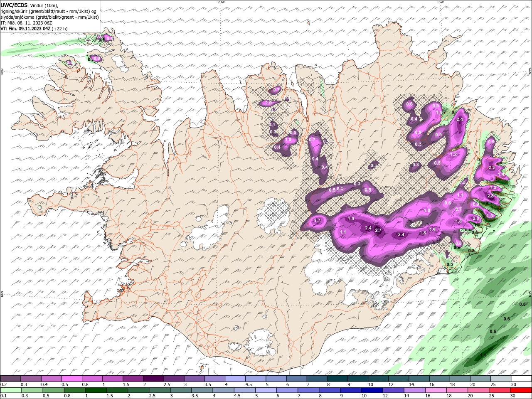
Task: Click the dark teal 8 swatch, upper scale
Action: pyautogui.click(x=337, y=379)
